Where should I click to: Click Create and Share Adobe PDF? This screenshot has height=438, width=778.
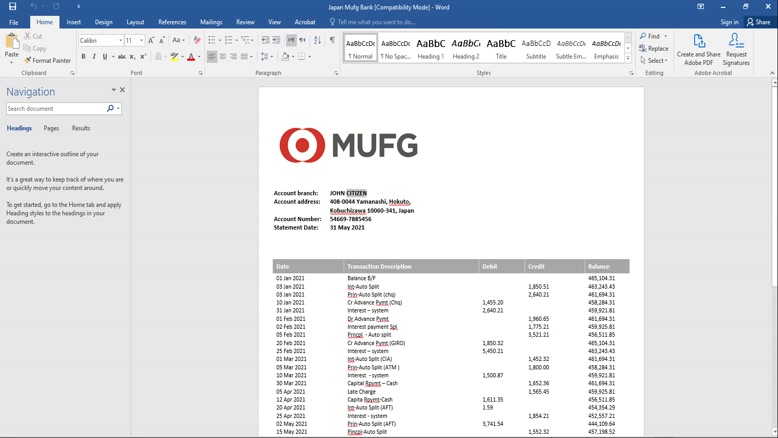(x=698, y=50)
